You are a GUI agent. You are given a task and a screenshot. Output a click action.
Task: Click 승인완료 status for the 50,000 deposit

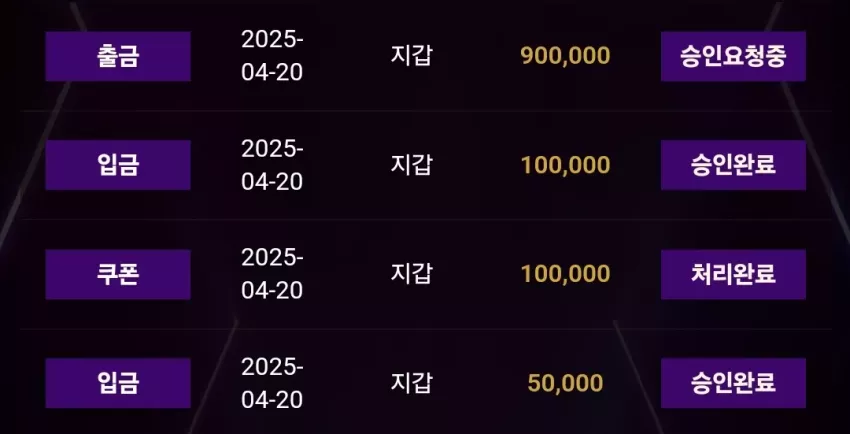pyautogui.click(x=733, y=383)
